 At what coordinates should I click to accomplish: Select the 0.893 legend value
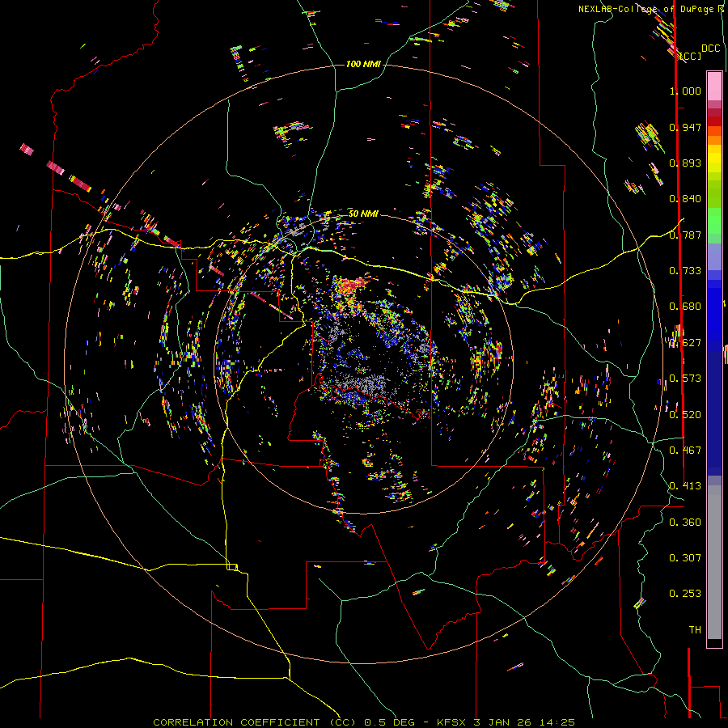[685, 163]
